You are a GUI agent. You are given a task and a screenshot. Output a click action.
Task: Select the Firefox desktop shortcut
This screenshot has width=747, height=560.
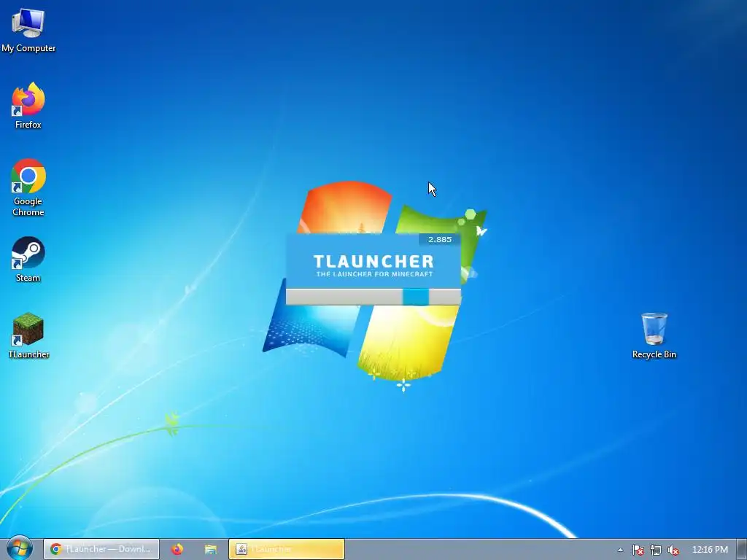[28, 106]
